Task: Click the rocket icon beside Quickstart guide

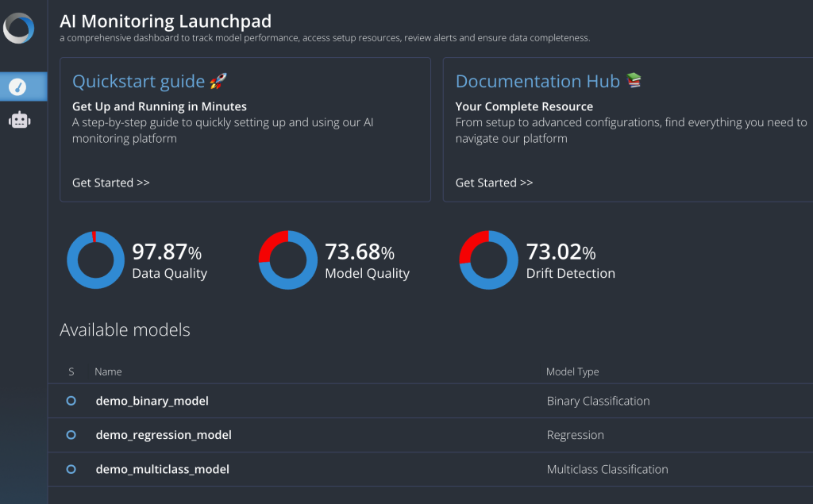Action: click(218, 81)
